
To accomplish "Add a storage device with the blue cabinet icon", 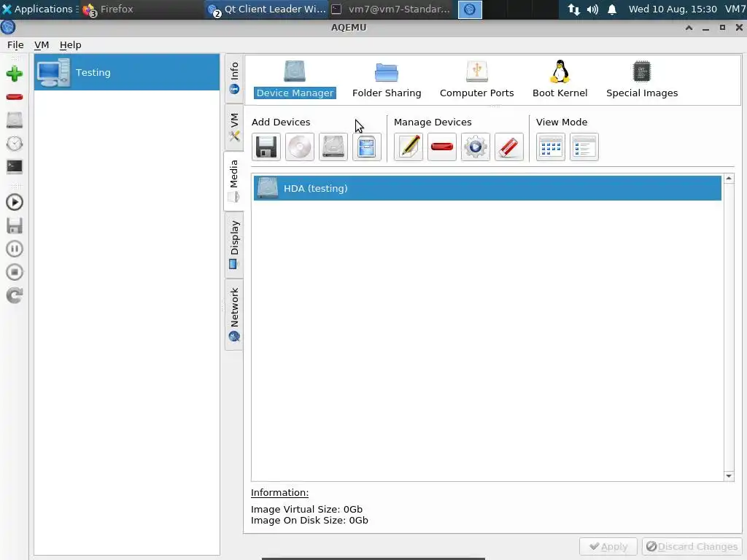I will coord(367,147).
